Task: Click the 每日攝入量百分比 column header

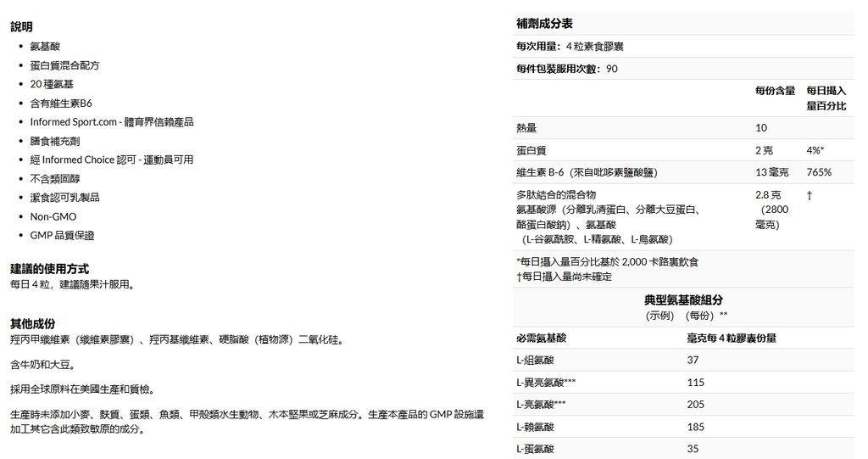Action: 826,98
